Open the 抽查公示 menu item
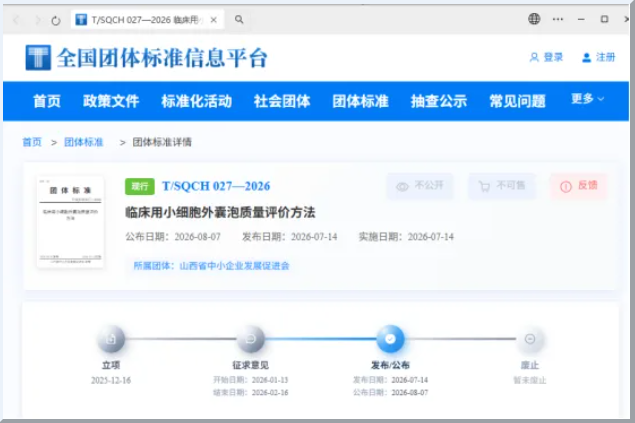 tap(439, 101)
